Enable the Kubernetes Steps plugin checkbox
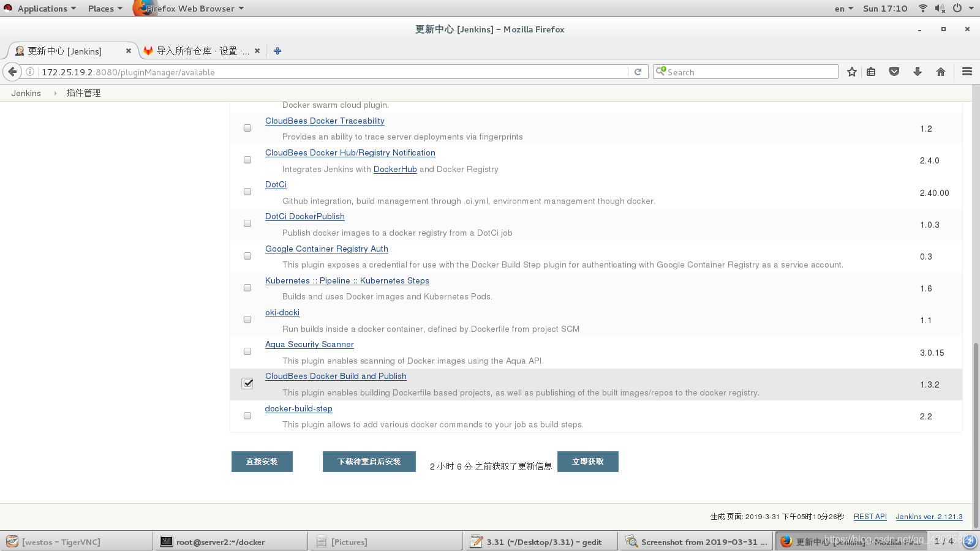Screen dimensions: 980x551 [247, 288]
